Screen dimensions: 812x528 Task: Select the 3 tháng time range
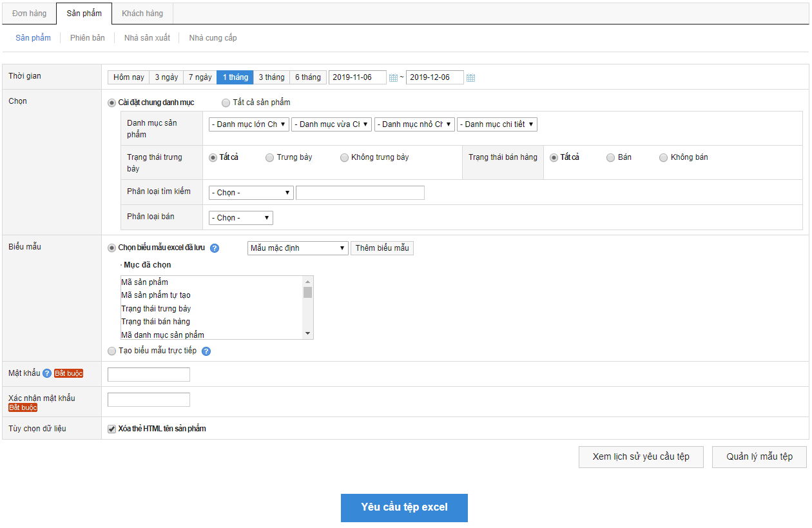point(271,77)
